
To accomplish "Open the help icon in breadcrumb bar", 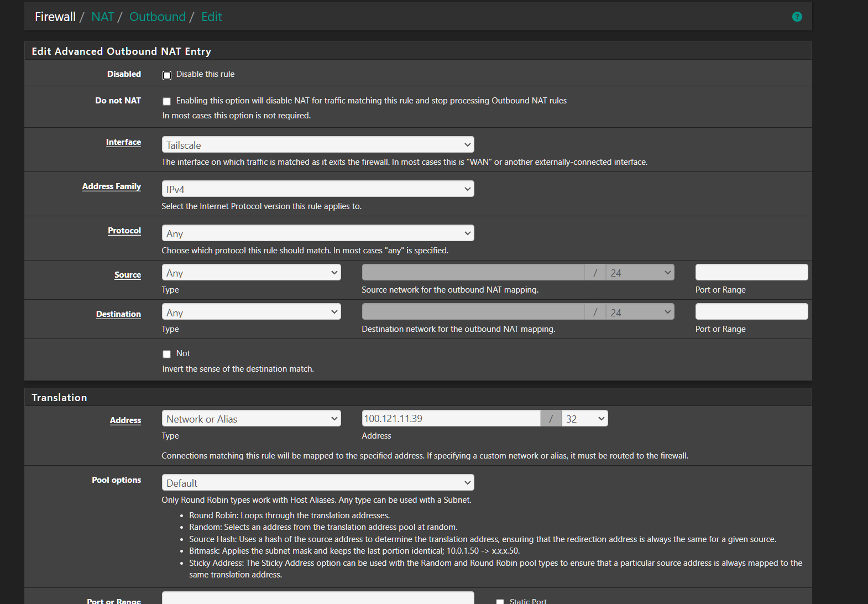I will 797,17.
